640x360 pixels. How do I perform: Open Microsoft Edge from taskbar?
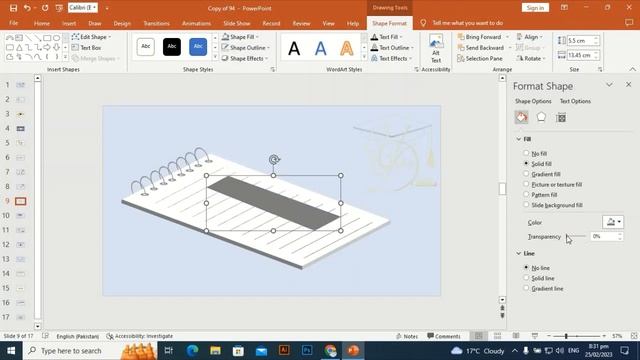[192, 351]
